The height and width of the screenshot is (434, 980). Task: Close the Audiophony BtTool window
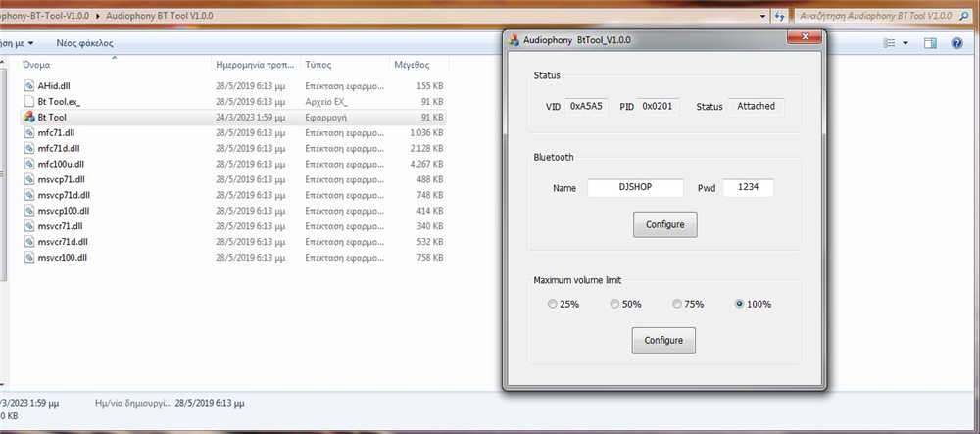tap(804, 37)
